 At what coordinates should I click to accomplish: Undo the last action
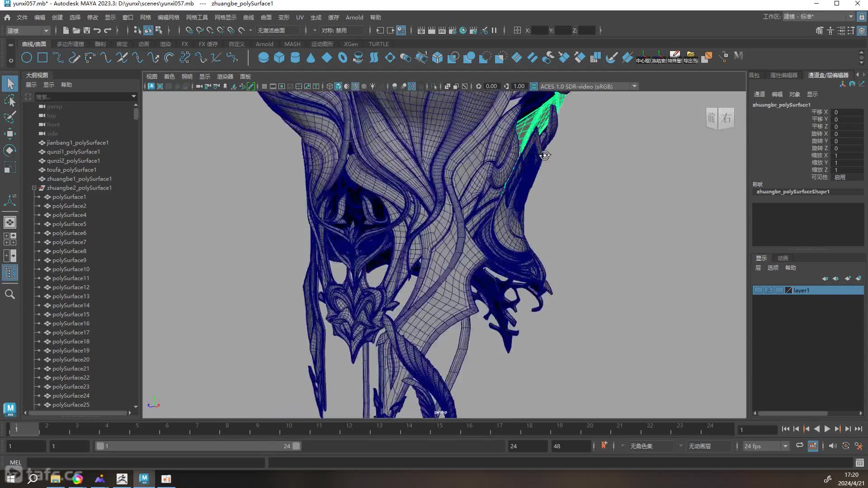[97, 30]
